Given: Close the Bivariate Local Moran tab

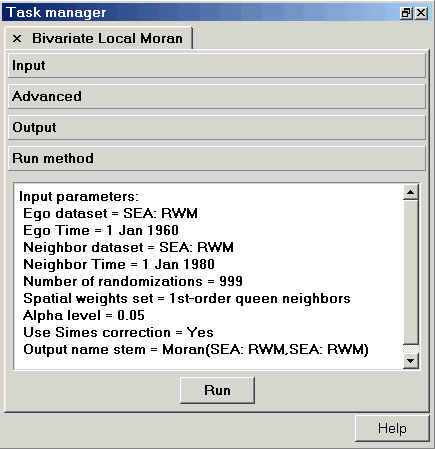Looking at the screenshot, I should pyautogui.click(x=17, y=39).
